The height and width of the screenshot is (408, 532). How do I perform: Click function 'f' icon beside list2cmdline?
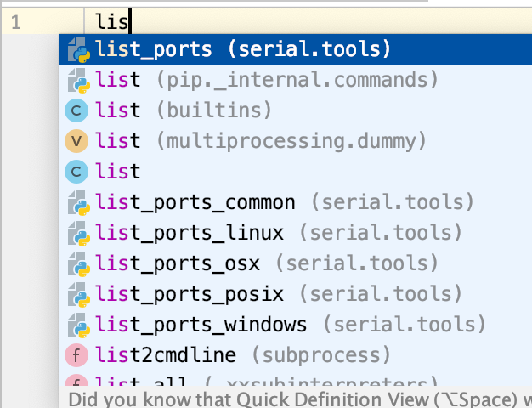(x=76, y=355)
